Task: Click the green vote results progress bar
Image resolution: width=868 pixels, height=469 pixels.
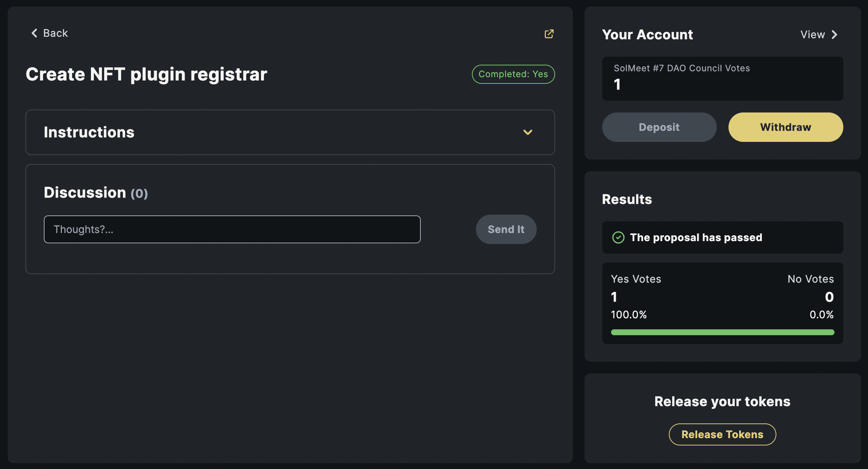Action: point(722,332)
